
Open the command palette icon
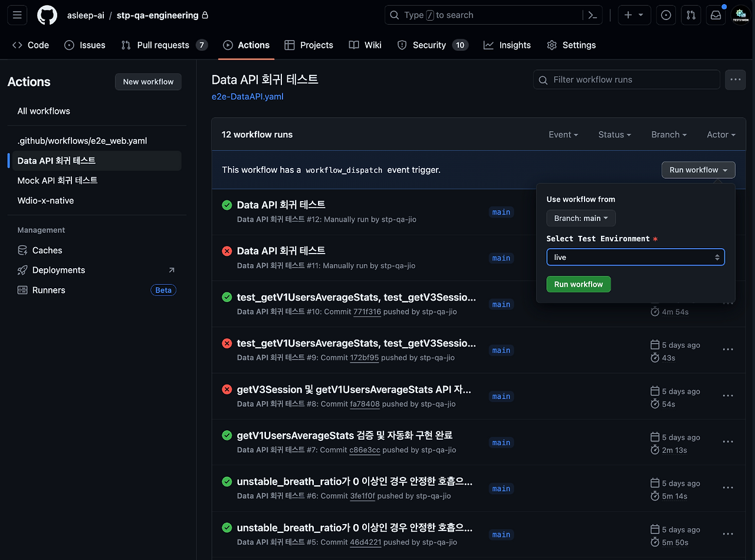[593, 15]
